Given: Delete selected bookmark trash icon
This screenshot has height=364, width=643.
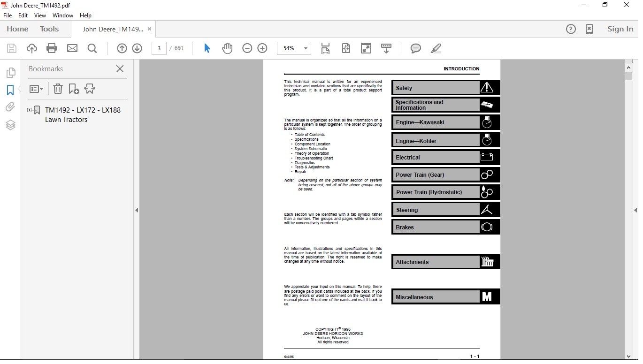Looking at the screenshot, I should coord(58,89).
